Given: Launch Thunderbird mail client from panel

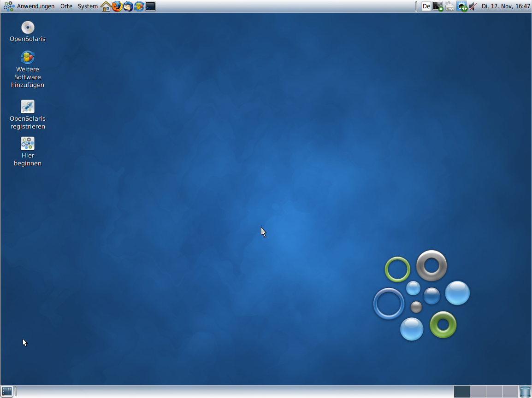Looking at the screenshot, I should click(x=128, y=6).
